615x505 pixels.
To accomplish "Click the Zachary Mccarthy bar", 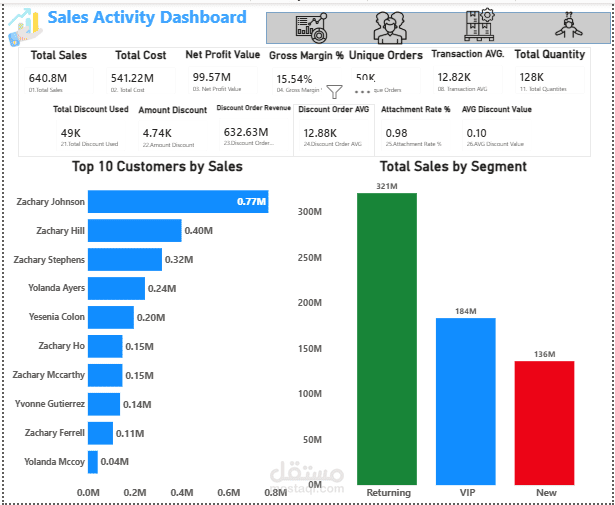I will click(105, 375).
